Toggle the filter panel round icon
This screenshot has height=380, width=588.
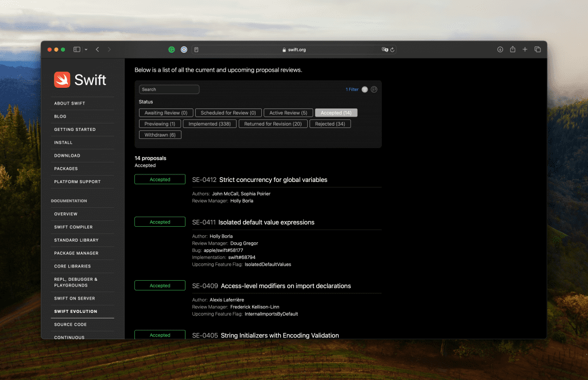click(x=365, y=90)
